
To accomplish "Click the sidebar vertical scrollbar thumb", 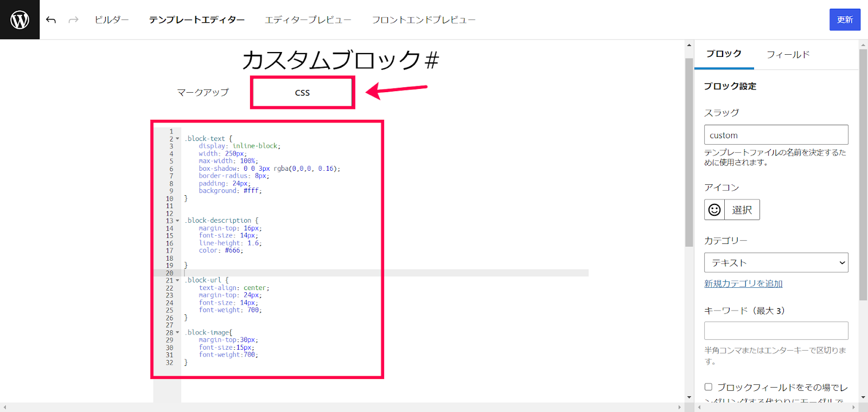I will 863,175.
